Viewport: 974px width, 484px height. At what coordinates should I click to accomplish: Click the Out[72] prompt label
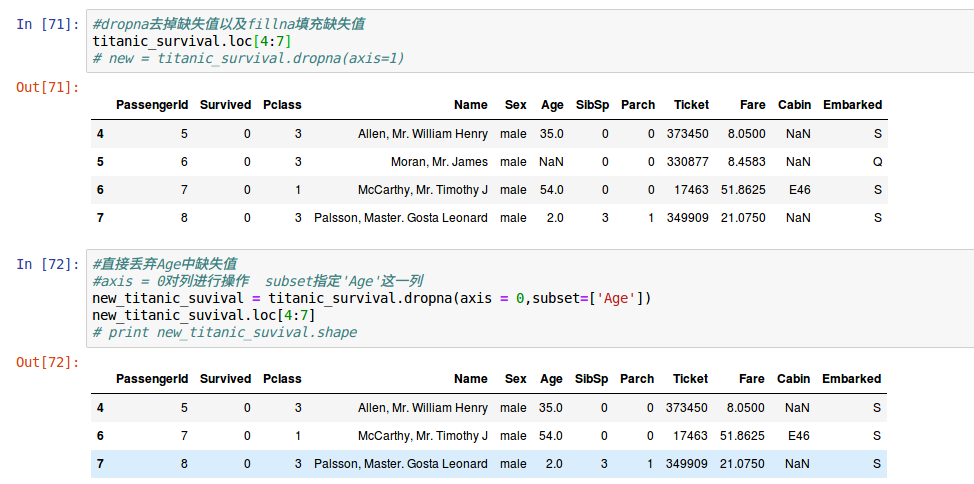[48, 362]
